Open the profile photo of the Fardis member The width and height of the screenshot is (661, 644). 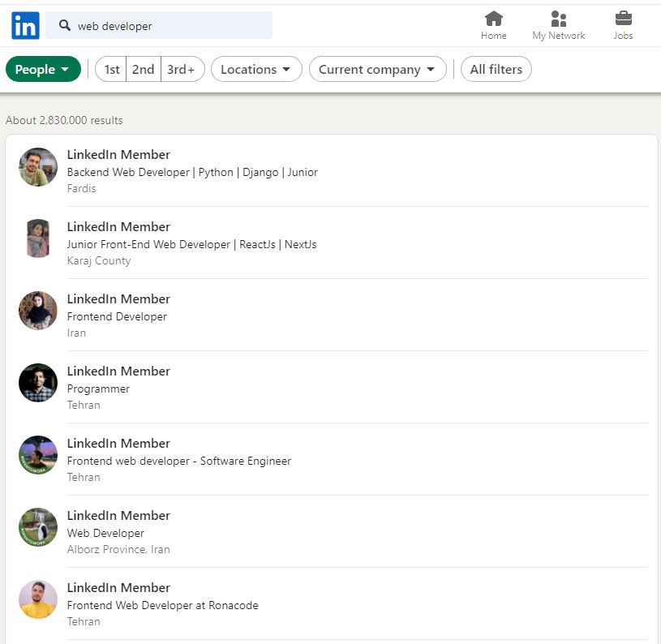[38, 167]
